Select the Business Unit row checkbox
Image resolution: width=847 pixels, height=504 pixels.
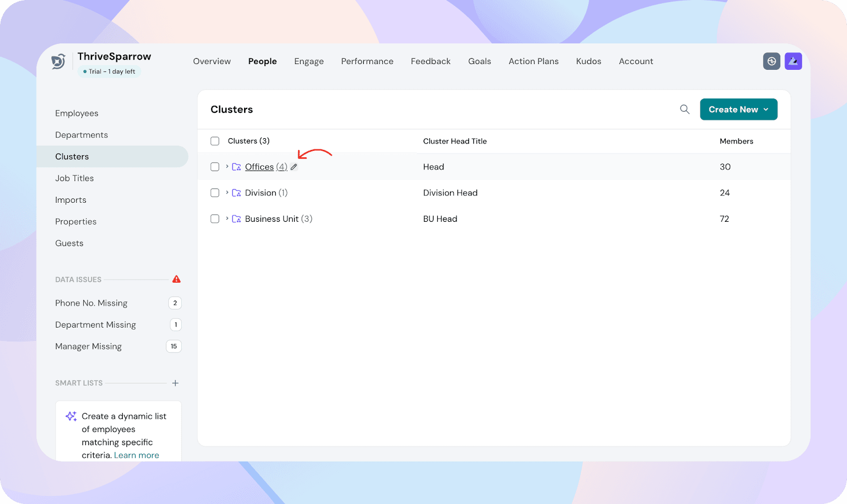(x=215, y=219)
